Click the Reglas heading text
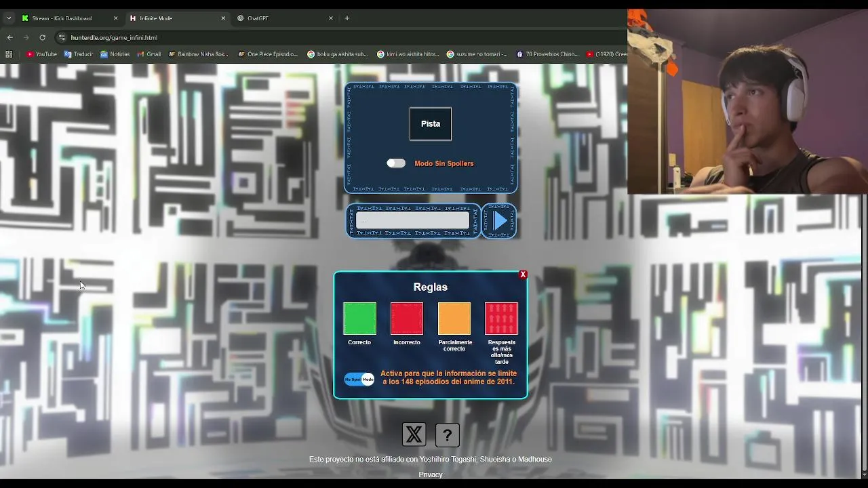The image size is (868, 488). [x=431, y=287]
